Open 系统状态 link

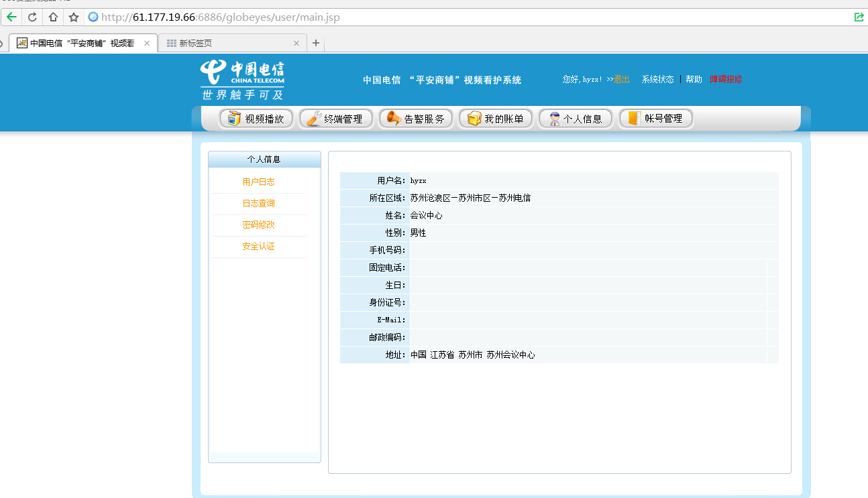657,79
